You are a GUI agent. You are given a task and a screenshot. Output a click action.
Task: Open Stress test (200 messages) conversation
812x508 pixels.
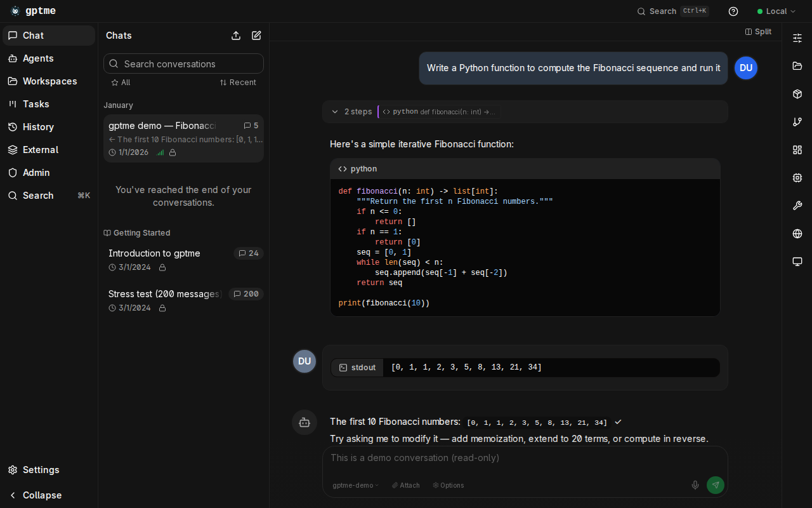tap(183, 300)
